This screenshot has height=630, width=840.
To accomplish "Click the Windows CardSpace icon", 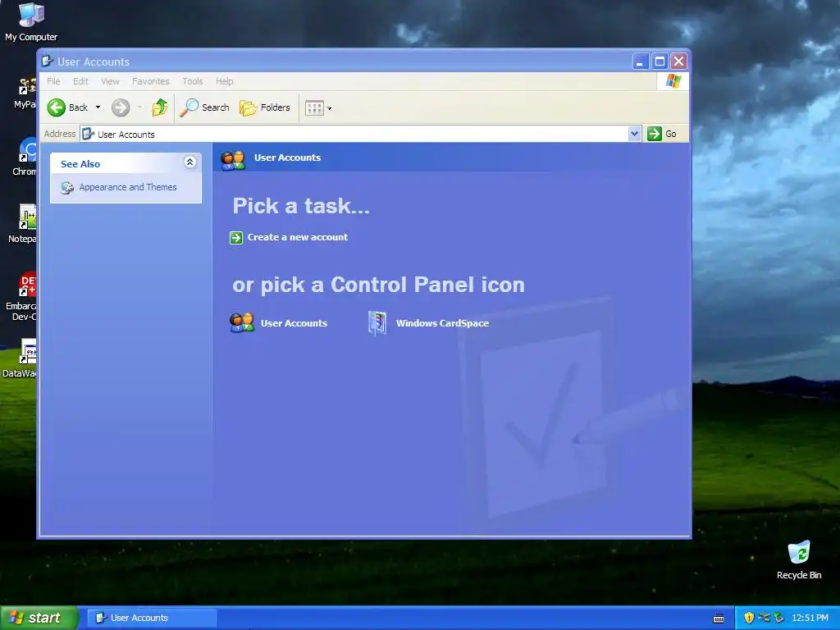I will (x=377, y=323).
